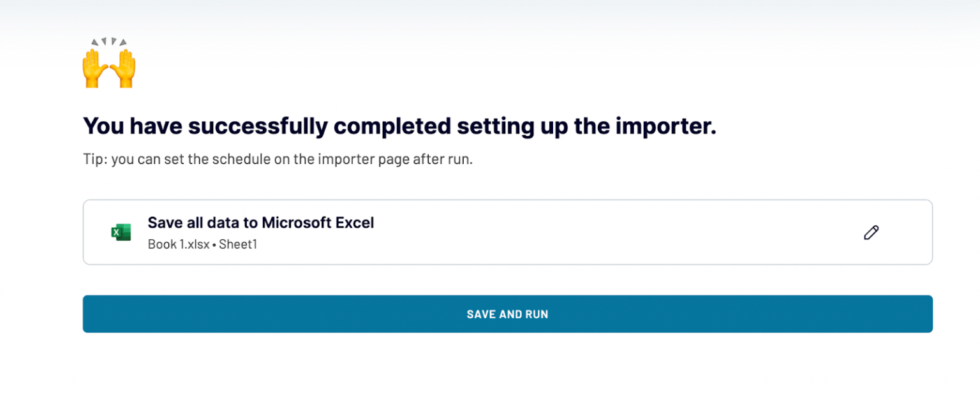Click the word 'Tip:' before the schedule hint
This screenshot has width=980, height=407.
[95, 159]
